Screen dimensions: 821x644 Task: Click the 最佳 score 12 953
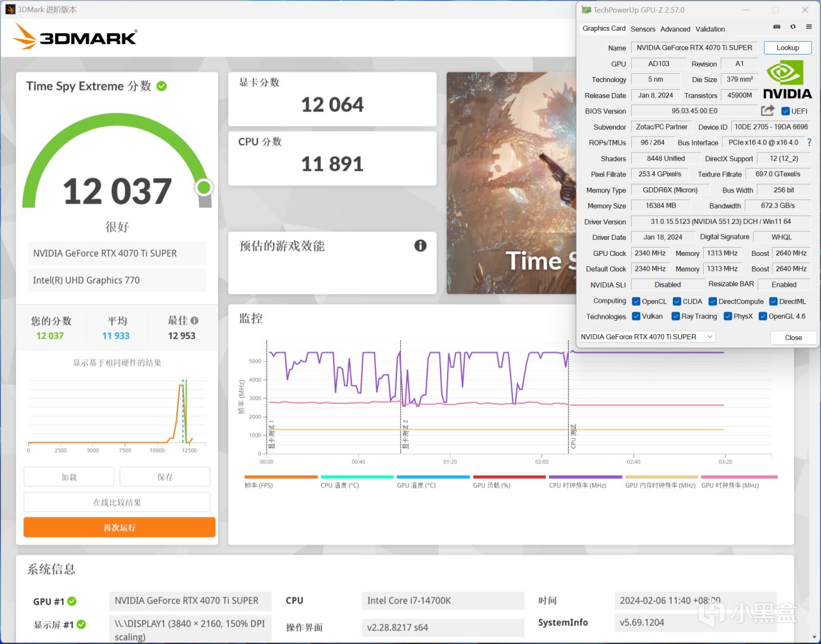coord(182,335)
